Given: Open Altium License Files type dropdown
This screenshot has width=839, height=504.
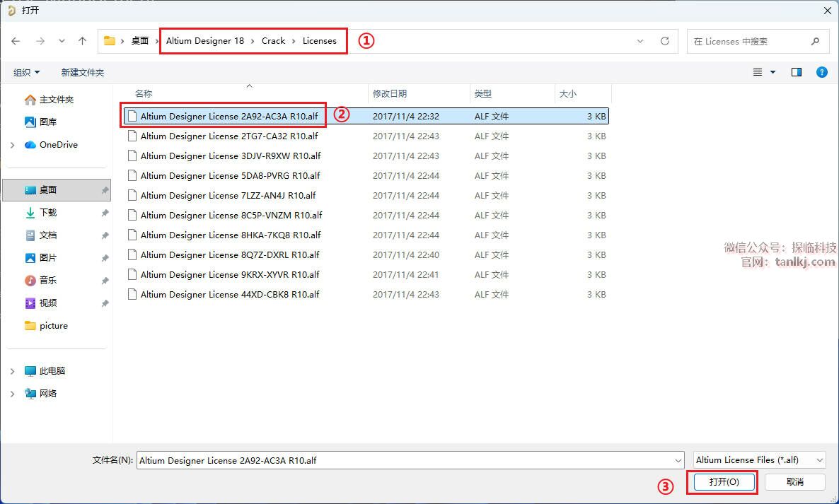Looking at the screenshot, I should (759, 459).
